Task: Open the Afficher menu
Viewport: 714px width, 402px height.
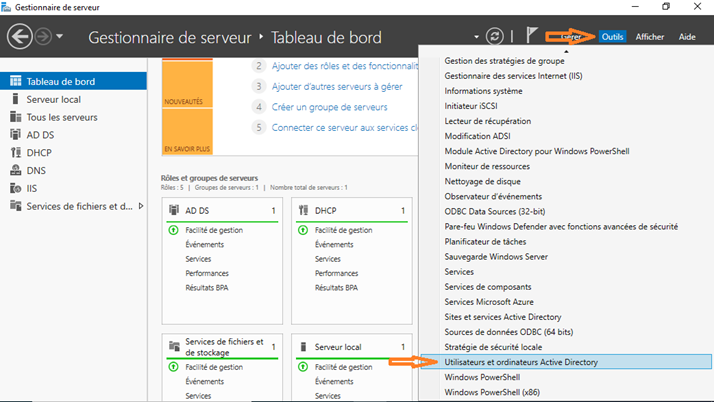Action: pyautogui.click(x=650, y=37)
